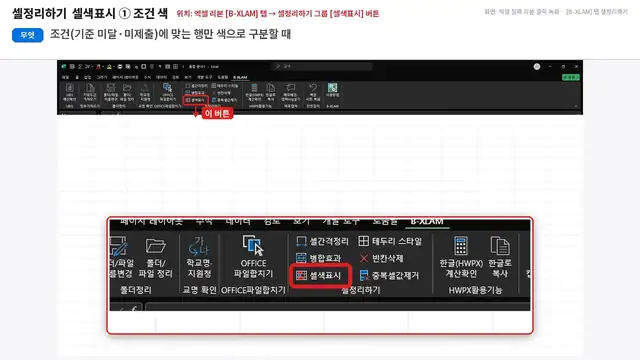Screen dimensions: 640x360
Task: Click 사용방법 icon in the top Excel ribbon
Action: pyautogui.click(x=332, y=87)
